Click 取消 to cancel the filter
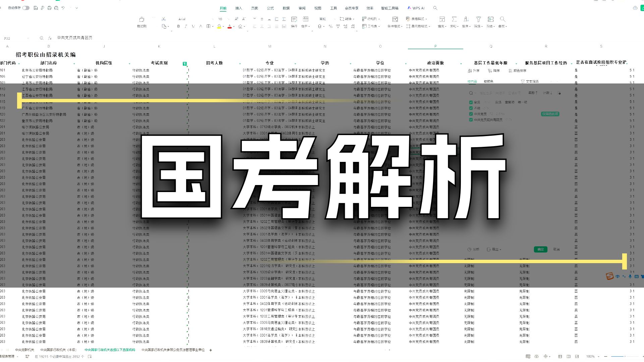644x362 pixels. pos(556,249)
